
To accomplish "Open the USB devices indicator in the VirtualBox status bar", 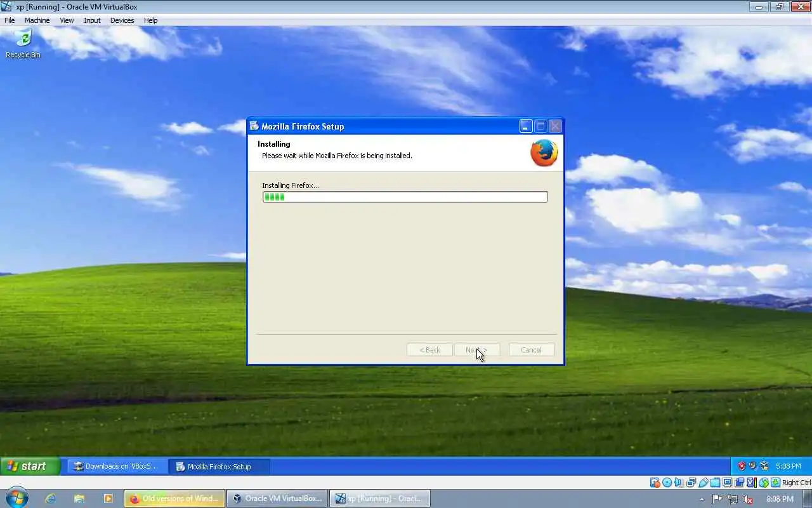I will tap(703, 483).
